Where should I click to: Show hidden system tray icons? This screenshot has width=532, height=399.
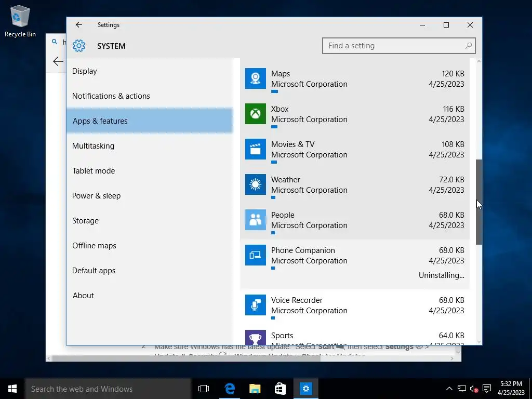click(x=449, y=389)
